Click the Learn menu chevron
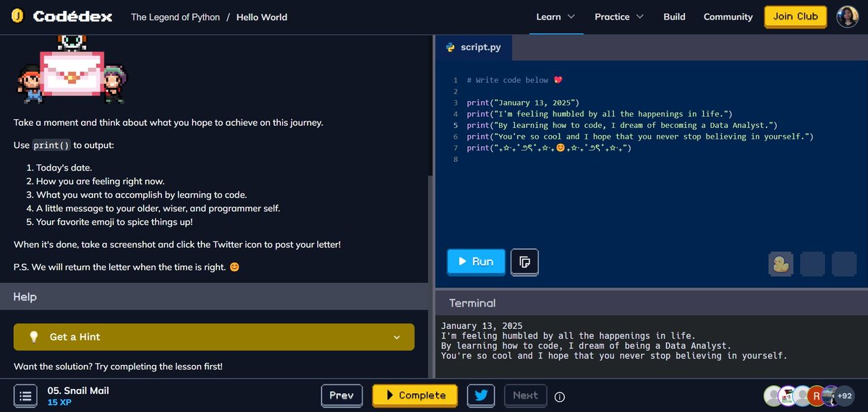Image resolution: width=868 pixels, height=412 pixels. click(571, 17)
